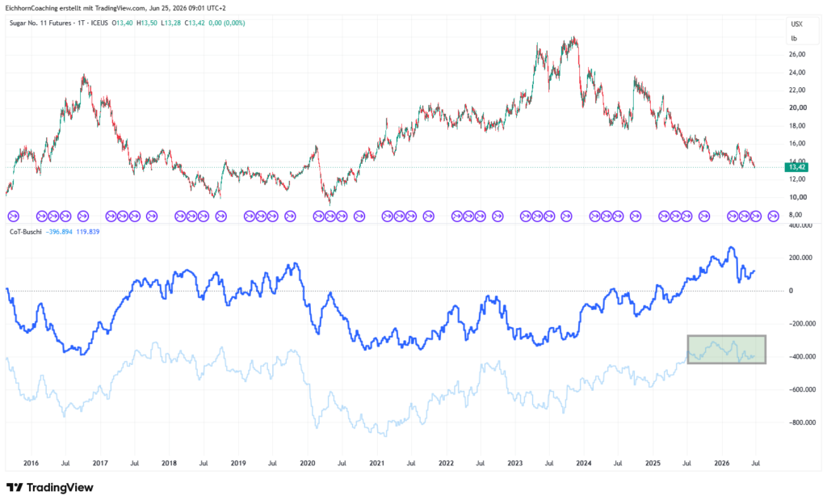This screenshot has width=827, height=504.
Task: Click the 8,00 price axis label
Action: coord(795,215)
